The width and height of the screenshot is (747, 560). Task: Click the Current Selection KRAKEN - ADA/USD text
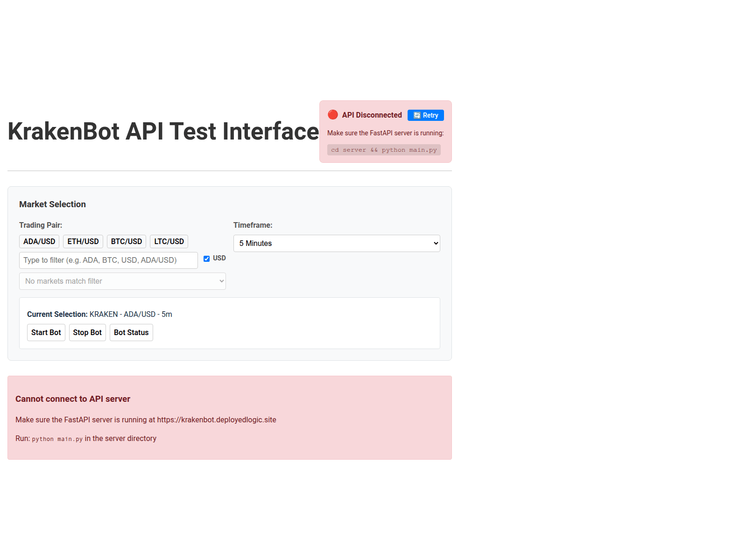pyautogui.click(x=99, y=314)
